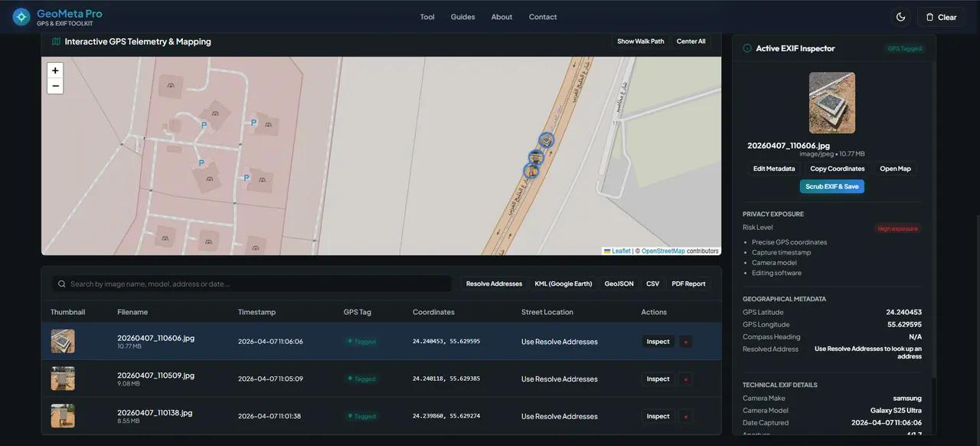The height and width of the screenshot is (446, 980).
Task: Click Copy Coordinates button
Action: coord(837,169)
